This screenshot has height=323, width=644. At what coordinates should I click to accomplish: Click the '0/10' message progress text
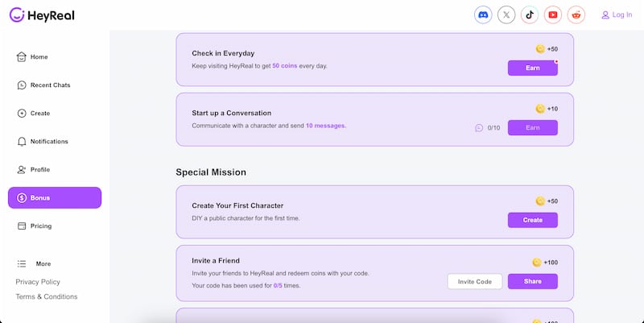point(493,128)
